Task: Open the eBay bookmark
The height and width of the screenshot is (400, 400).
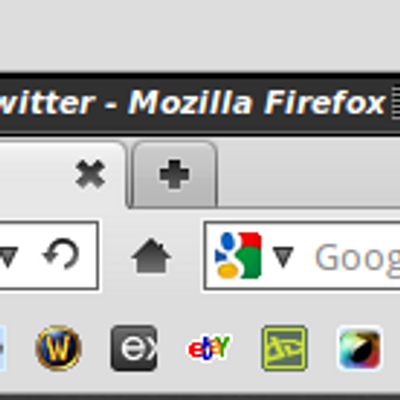Action: coord(209,348)
